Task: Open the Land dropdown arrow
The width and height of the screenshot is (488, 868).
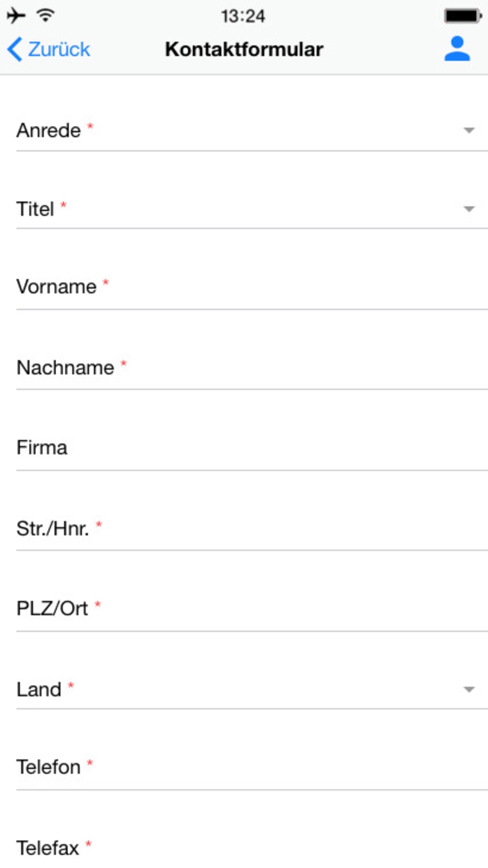Action: point(469,689)
